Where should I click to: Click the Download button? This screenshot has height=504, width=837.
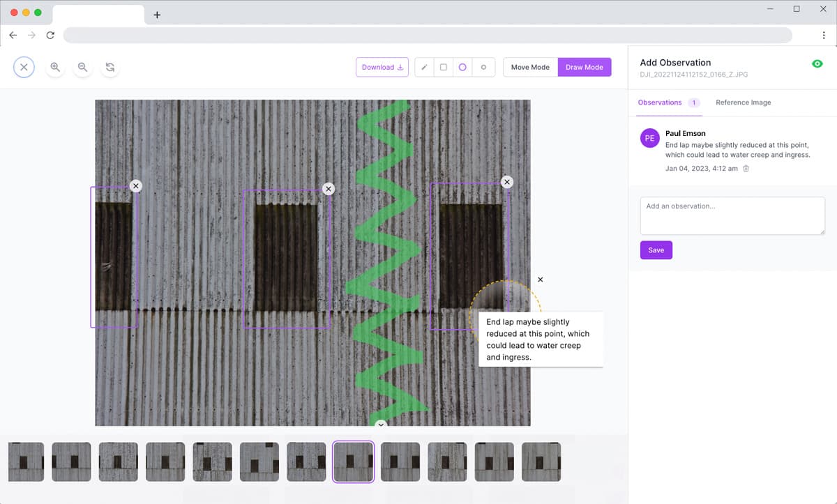382,68
